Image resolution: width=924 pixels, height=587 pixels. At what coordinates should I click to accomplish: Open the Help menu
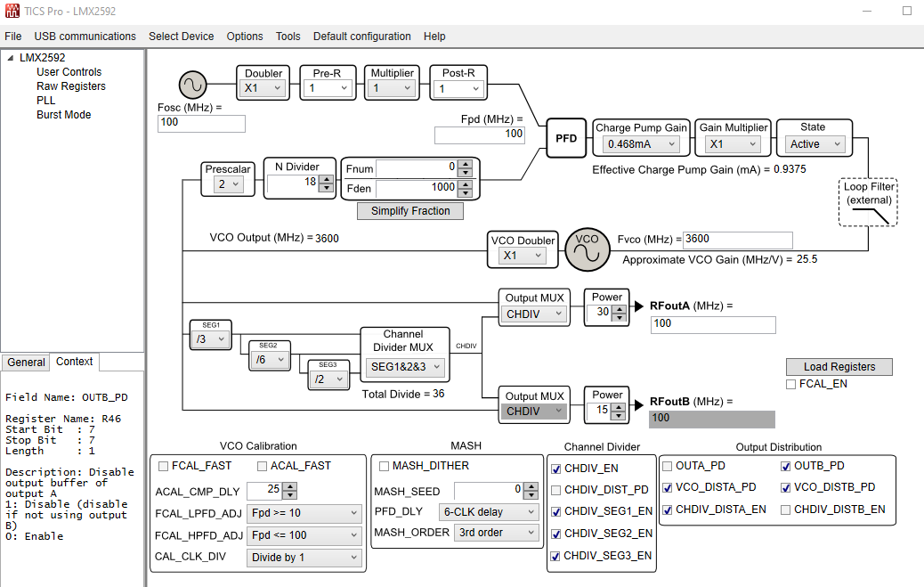pos(434,36)
